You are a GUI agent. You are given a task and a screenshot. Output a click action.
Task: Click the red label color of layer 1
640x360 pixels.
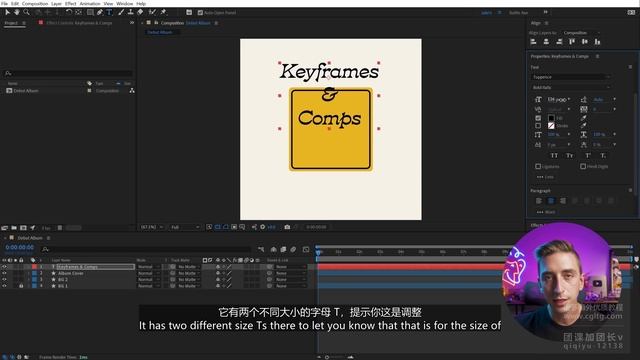[34, 267]
